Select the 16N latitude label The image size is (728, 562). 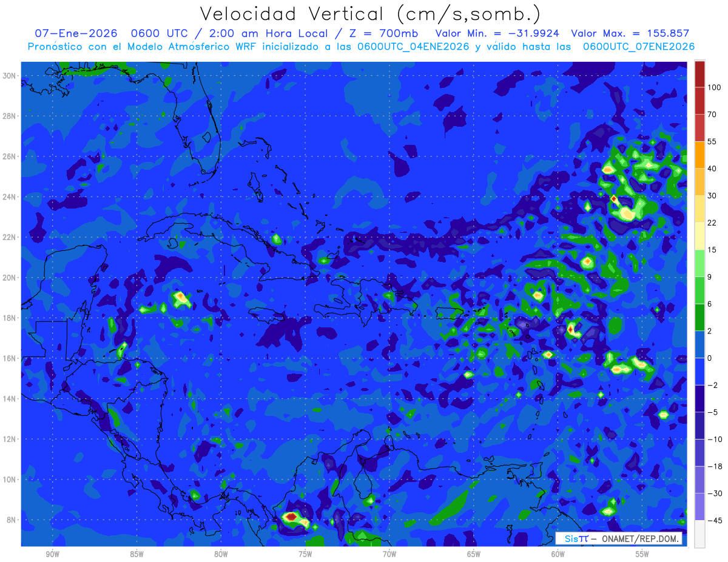10,358
